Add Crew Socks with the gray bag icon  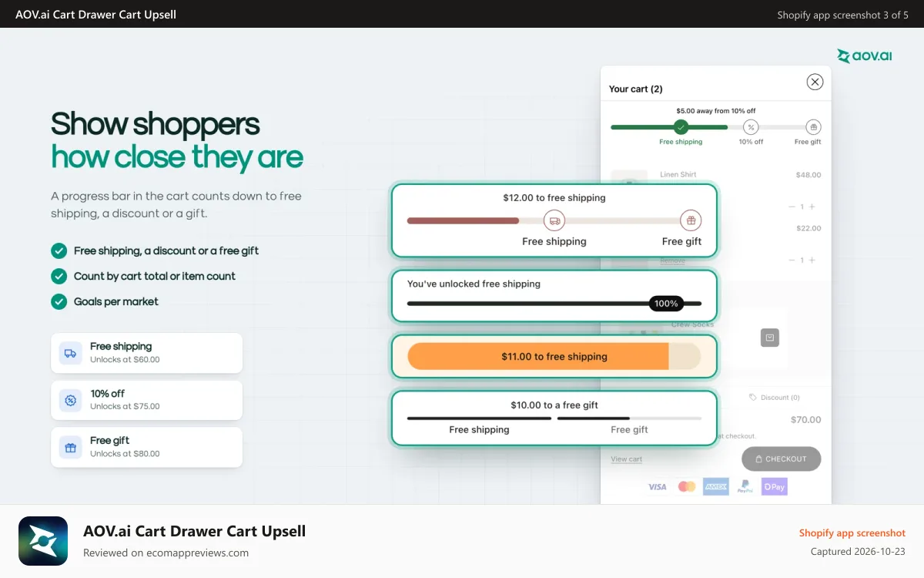(x=770, y=338)
